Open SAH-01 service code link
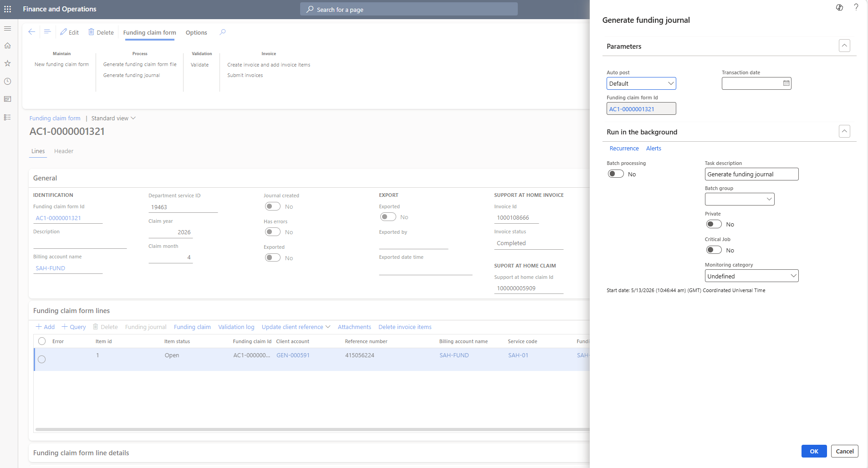 [518, 355]
